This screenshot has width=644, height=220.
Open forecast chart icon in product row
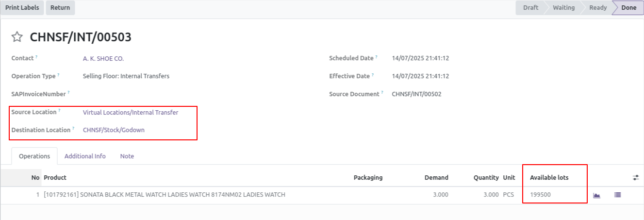point(597,195)
